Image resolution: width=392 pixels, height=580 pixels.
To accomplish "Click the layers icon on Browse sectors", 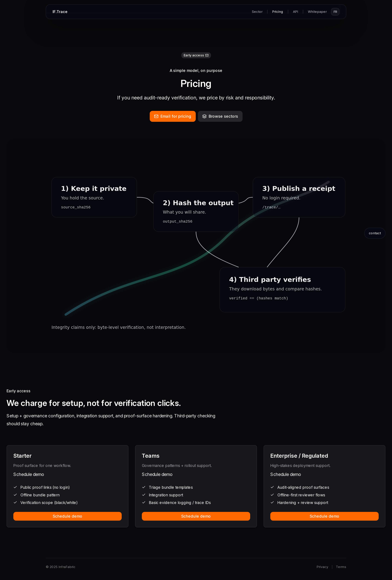I will coord(204,116).
